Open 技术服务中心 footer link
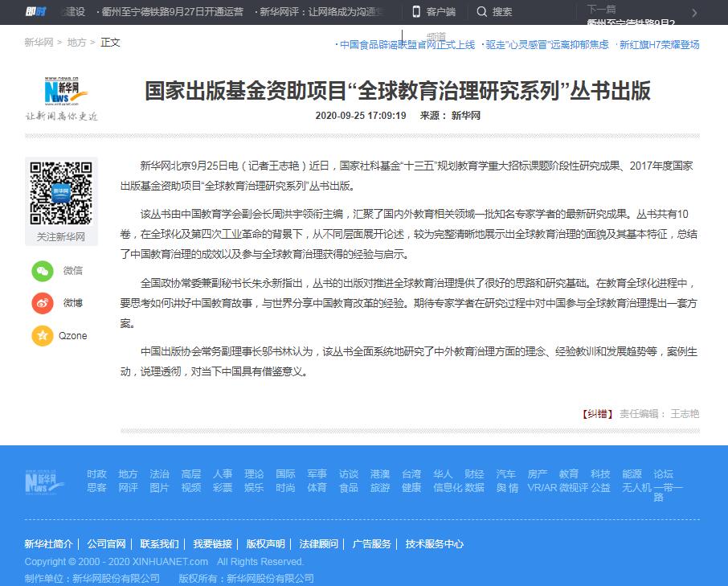This screenshot has width=728, height=586. click(x=435, y=544)
